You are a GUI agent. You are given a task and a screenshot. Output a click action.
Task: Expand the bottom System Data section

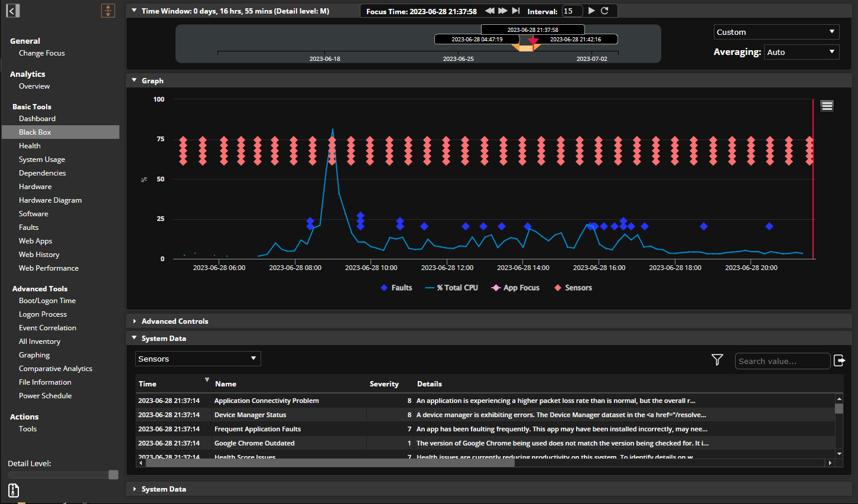click(134, 489)
